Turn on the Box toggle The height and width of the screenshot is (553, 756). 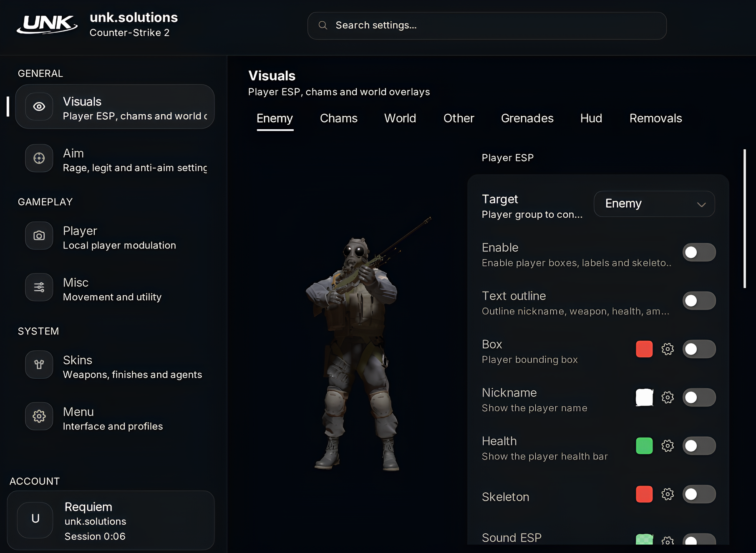pyautogui.click(x=699, y=349)
